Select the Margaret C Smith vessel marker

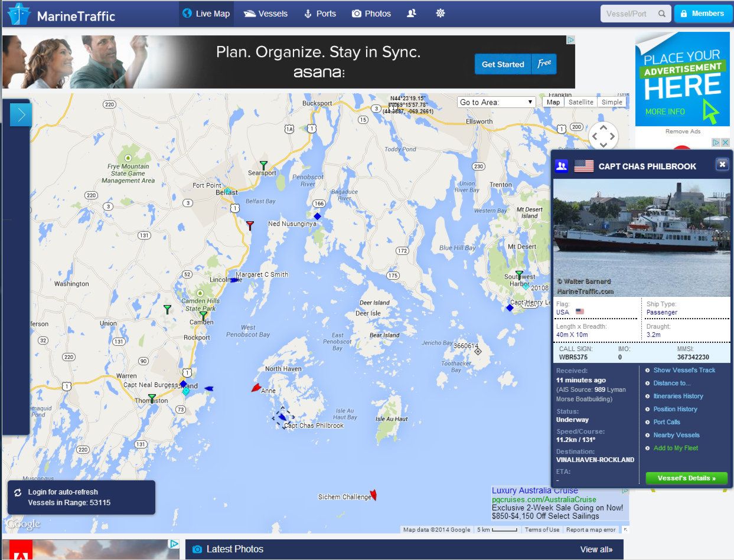click(x=234, y=280)
